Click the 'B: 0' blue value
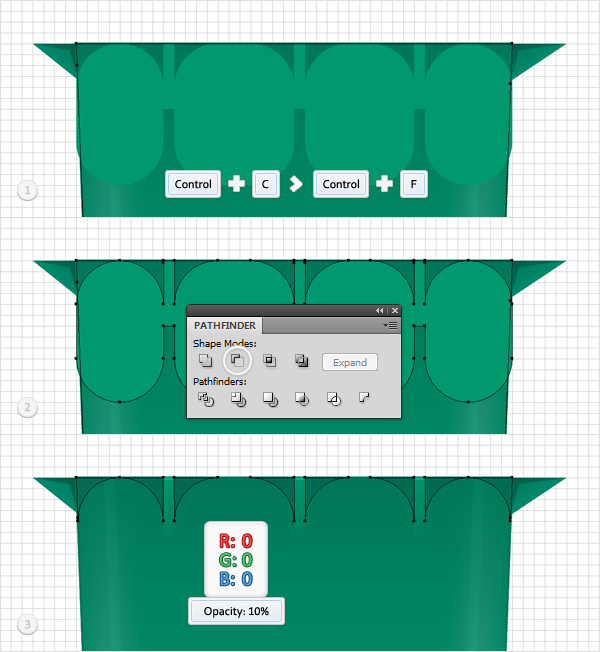Viewport: 600px width, 652px height. (236, 579)
